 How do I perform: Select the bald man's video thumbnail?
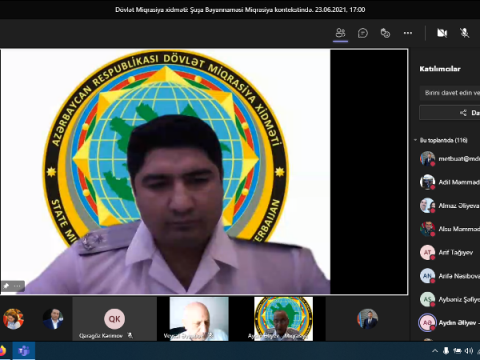point(199,319)
